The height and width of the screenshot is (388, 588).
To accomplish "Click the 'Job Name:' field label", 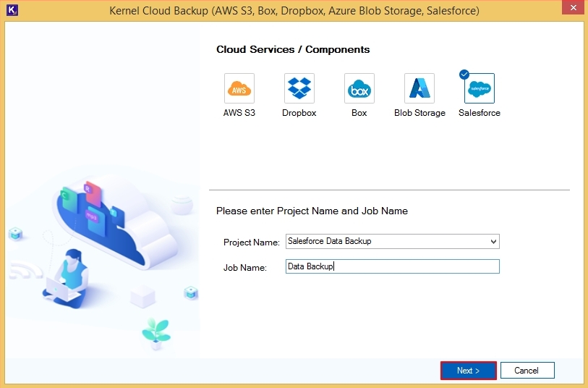I will click(x=245, y=268).
